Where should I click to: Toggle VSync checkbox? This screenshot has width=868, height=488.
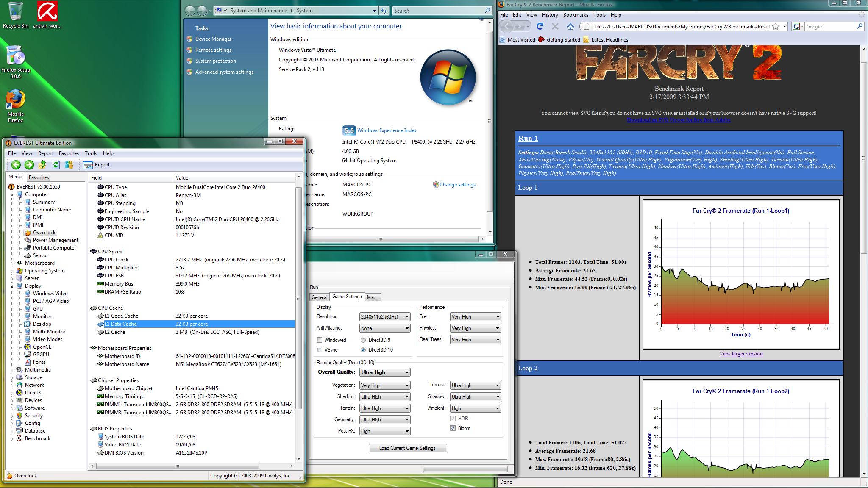coord(320,350)
